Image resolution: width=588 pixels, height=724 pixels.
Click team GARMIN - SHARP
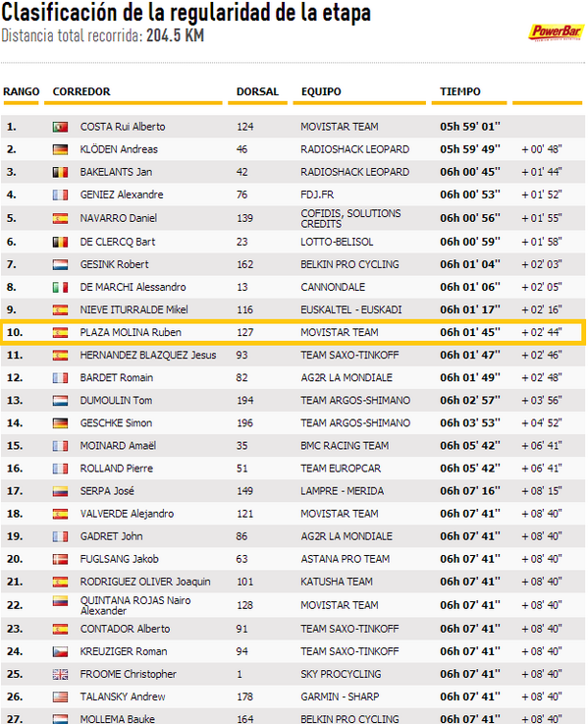coord(340,696)
